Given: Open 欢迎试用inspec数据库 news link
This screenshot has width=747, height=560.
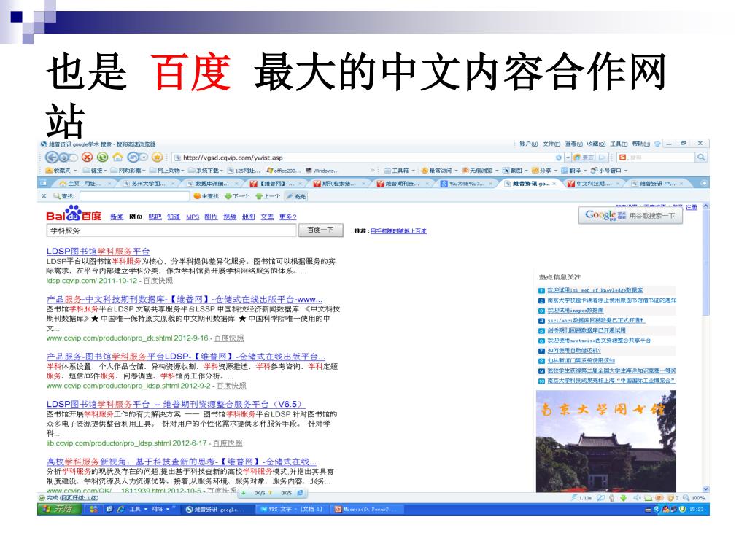Looking at the screenshot, I should pyautogui.click(x=575, y=311).
